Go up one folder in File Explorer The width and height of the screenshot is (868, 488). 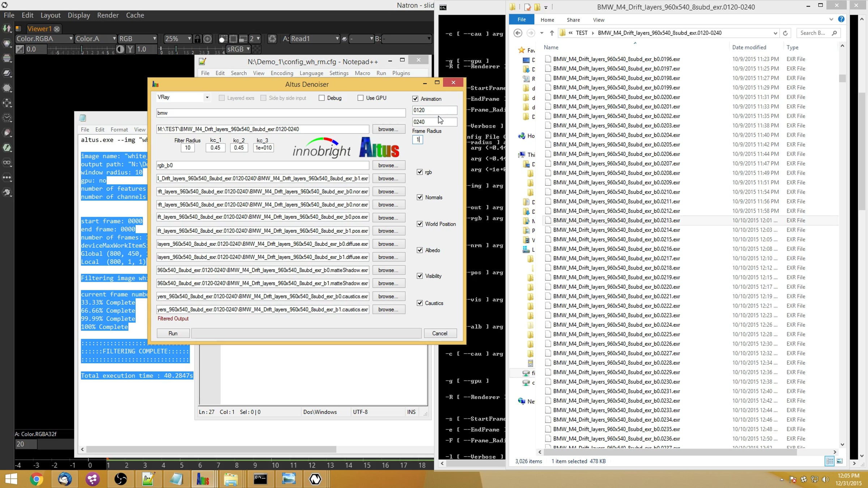[x=552, y=33]
